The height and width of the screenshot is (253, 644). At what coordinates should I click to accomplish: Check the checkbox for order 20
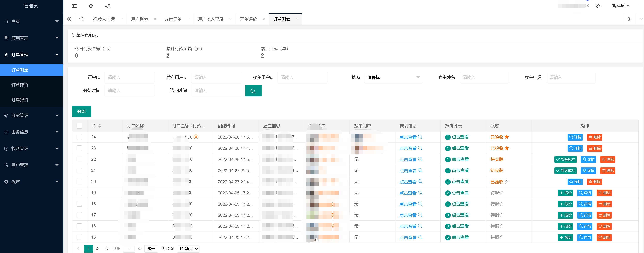(x=79, y=182)
